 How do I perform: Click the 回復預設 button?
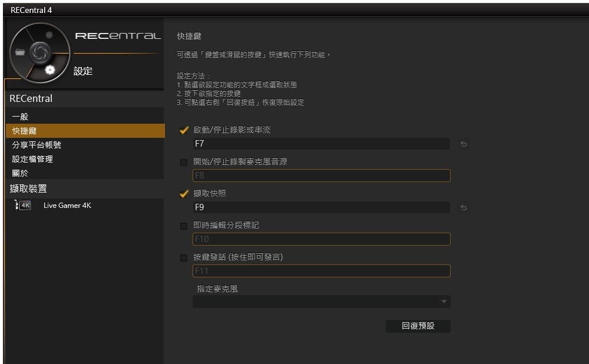(x=418, y=326)
